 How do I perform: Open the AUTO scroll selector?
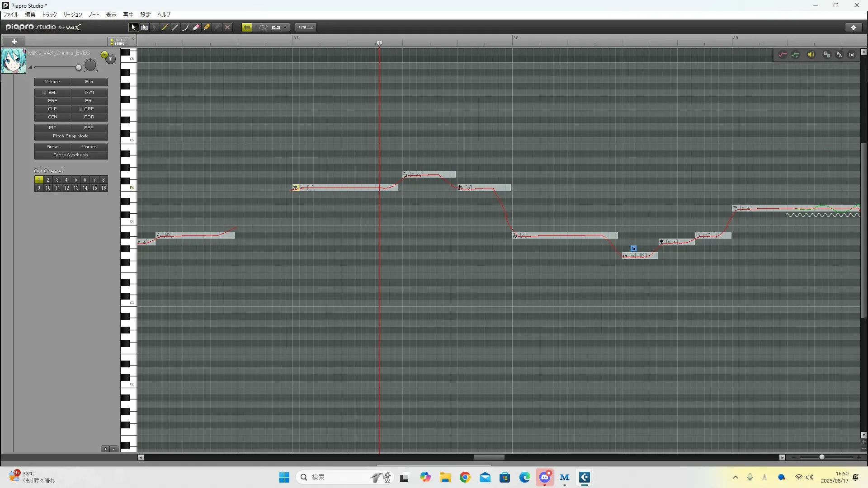tap(306, 28)
